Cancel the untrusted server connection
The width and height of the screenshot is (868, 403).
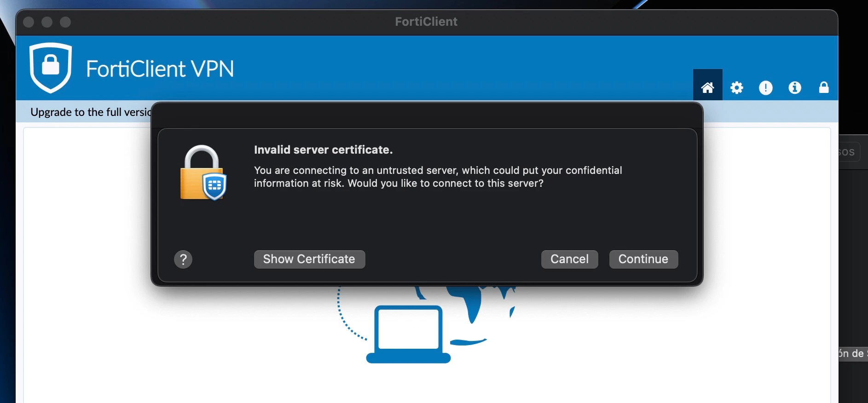coord(569,259)
